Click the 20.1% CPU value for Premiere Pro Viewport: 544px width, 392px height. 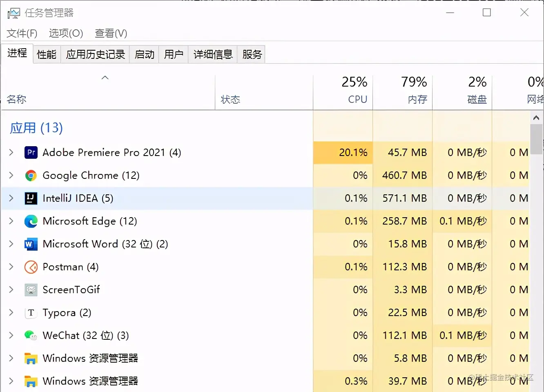353,152
